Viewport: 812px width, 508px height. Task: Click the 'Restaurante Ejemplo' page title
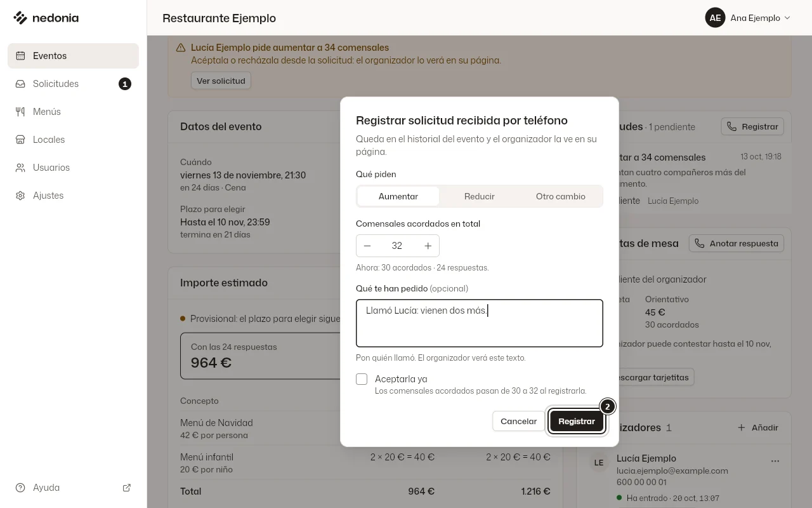(219, 18)
